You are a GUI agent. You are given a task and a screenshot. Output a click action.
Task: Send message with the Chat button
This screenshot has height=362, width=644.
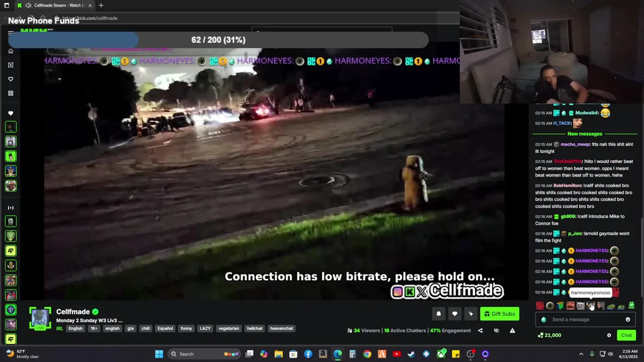pyautogui.click(x=626, y=335)
